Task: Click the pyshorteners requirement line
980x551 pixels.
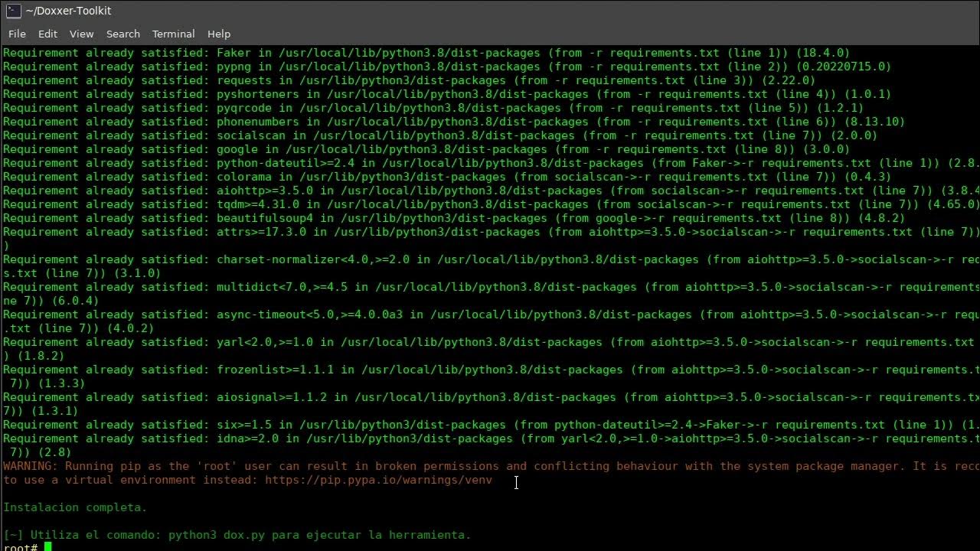Action: (x=447, y=94)
